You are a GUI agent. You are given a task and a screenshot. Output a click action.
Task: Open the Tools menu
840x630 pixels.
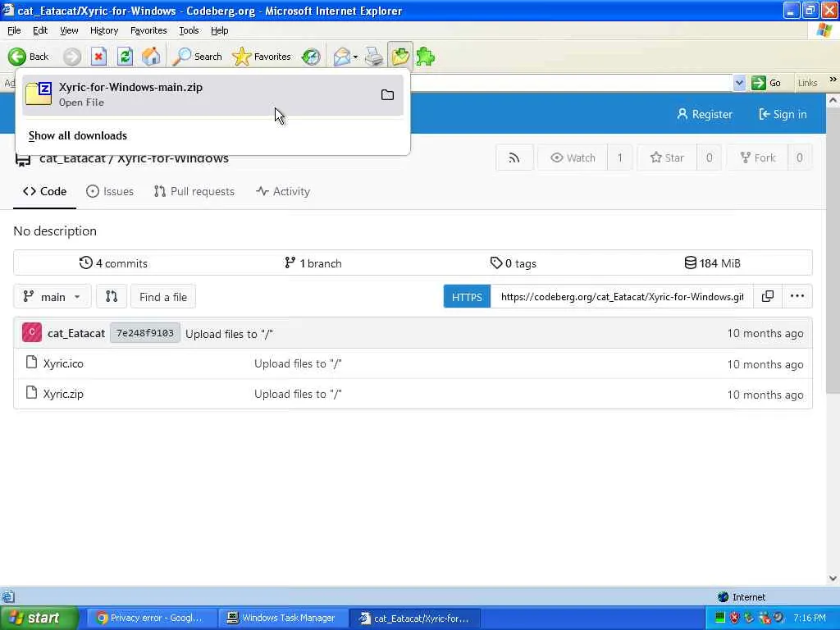pos(189,30)
